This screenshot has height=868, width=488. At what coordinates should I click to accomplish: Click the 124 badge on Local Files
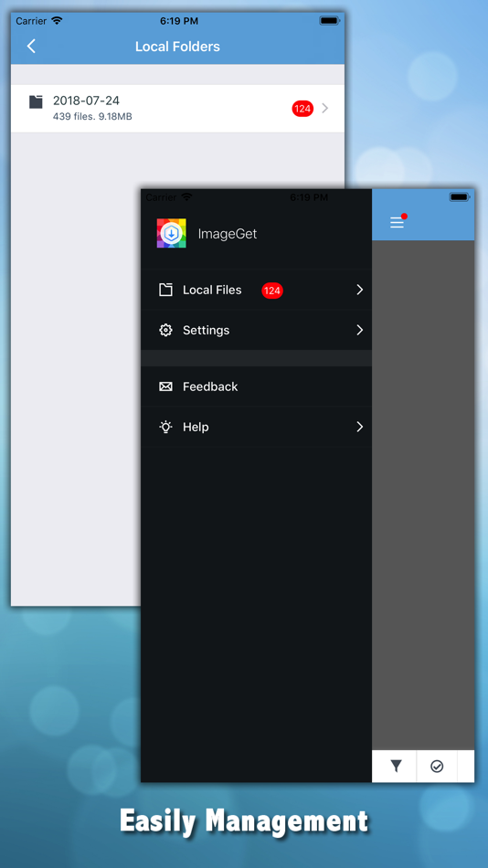[x=272, y=290]
